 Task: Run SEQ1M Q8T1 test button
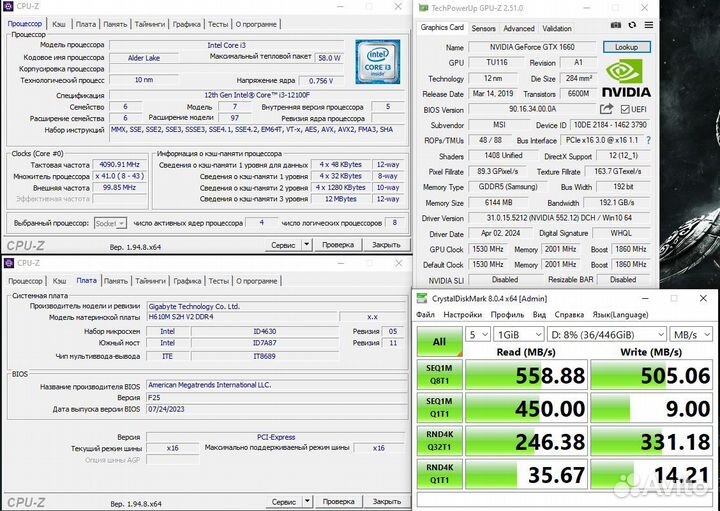(439, 374)
